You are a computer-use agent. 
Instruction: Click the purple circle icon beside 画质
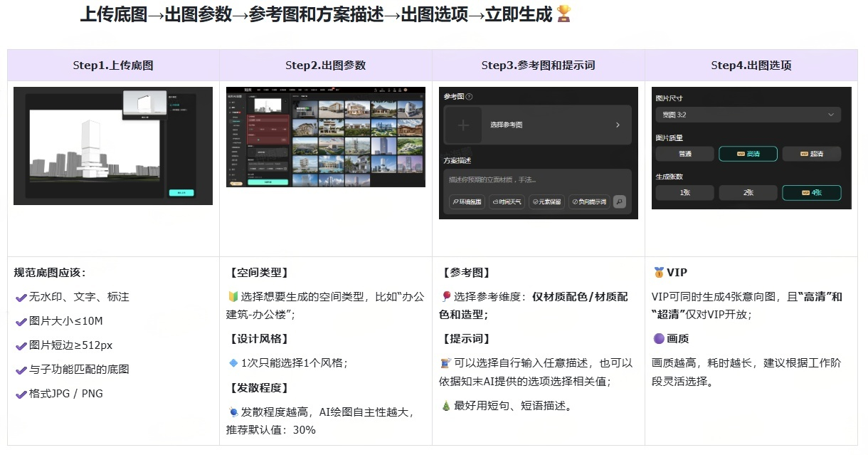click(658, 339)
